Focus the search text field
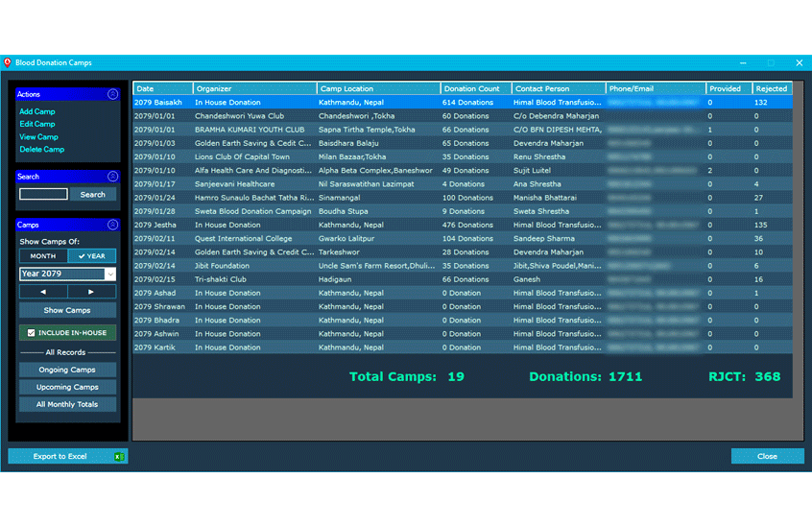 (43, 195)
